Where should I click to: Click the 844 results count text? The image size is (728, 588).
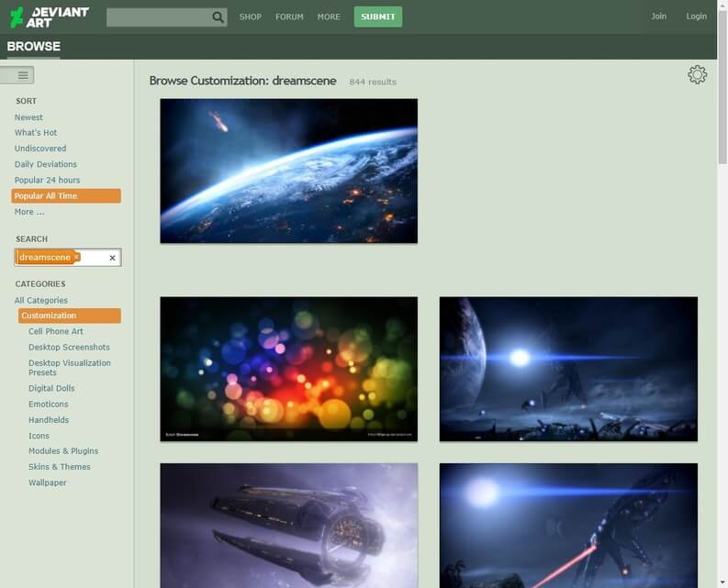(x=373, y=83)
